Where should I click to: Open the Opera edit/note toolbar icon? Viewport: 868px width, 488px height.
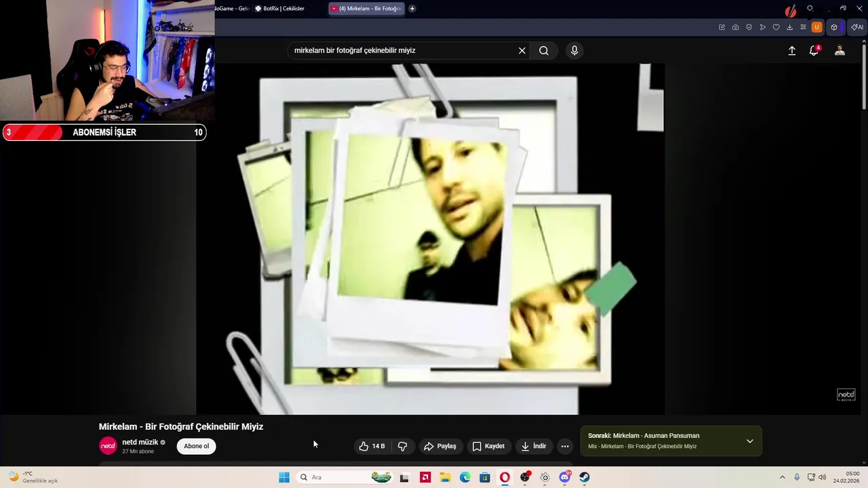pyautogui.click(x=722, y=27)
